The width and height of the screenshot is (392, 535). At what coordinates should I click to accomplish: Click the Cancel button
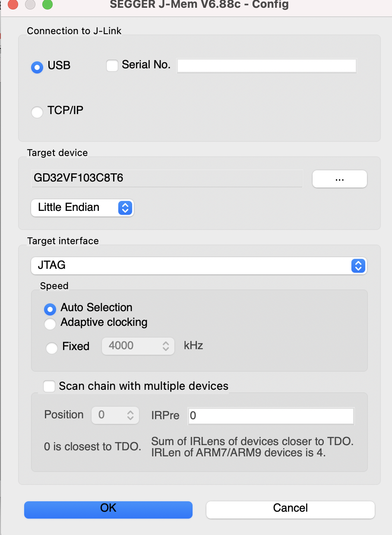pos(291,510)
